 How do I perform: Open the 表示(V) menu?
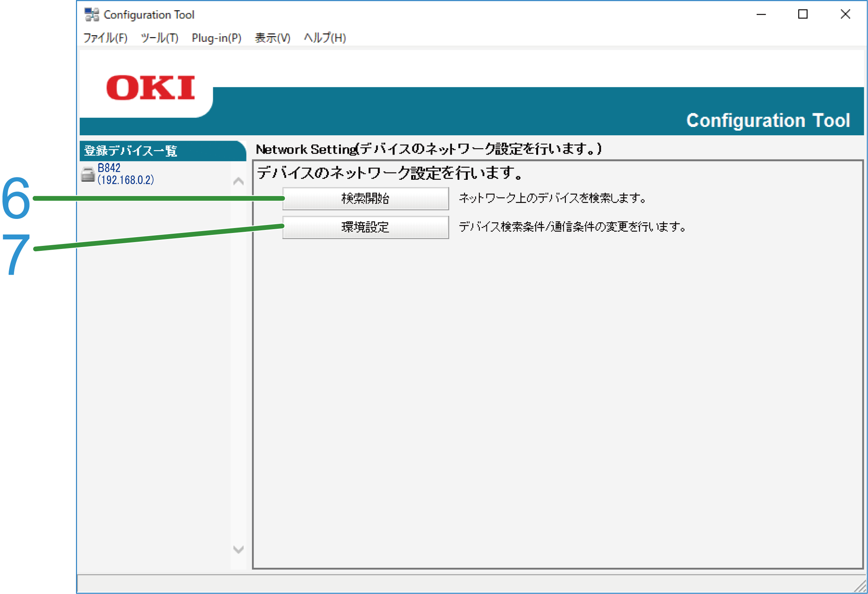pos(272,38)
